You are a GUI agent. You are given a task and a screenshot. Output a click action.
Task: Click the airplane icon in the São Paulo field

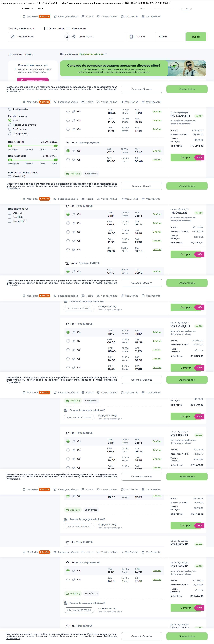pyautogui.click(x=13, y=37)
